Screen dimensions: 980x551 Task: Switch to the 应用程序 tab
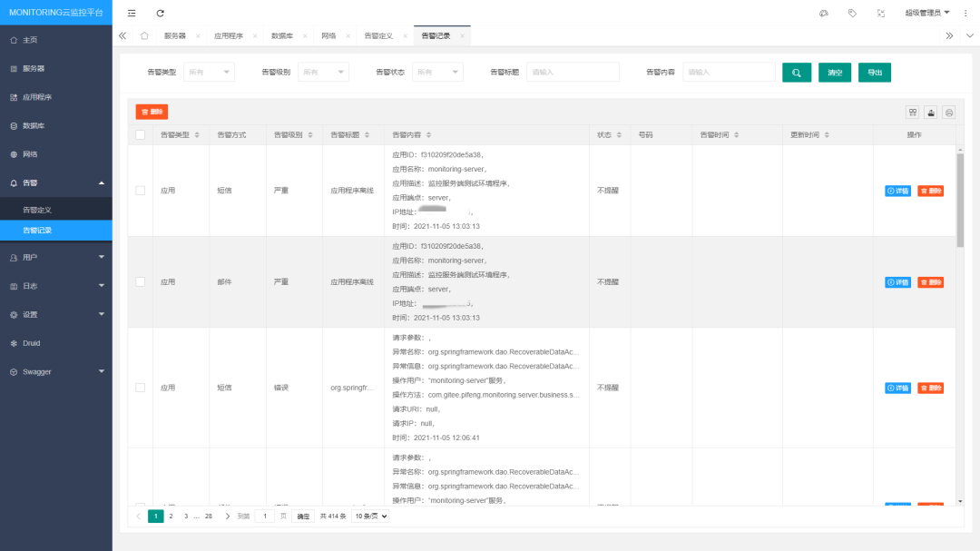pyautogui.click(x=228, y=36)
